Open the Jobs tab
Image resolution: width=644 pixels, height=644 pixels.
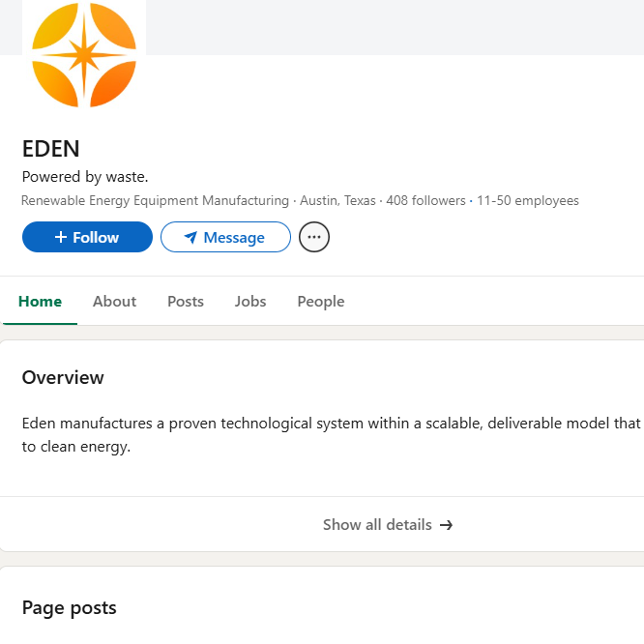coord(250,302)
